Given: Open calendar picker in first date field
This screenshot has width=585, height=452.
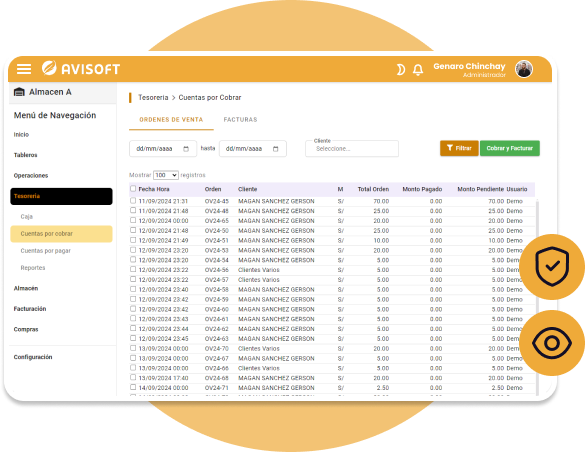Looking at the screenshot, I should pyautogui.click(x=186, y=149).
